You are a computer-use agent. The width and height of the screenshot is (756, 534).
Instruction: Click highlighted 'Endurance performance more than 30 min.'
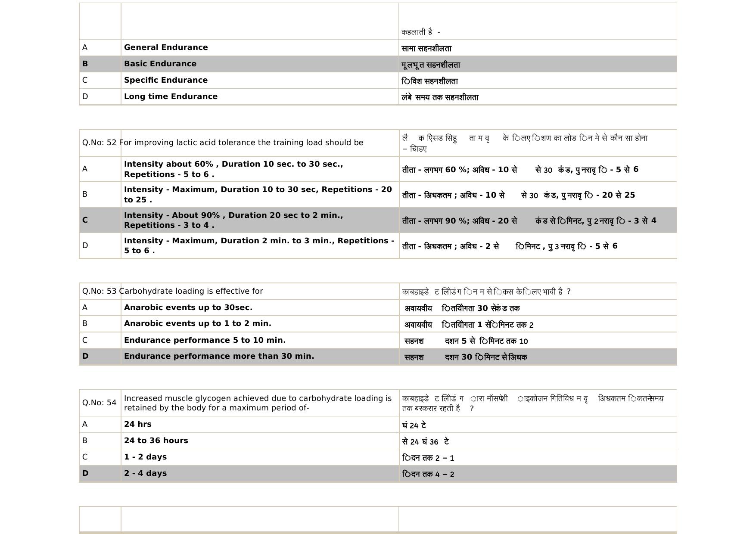(219, 356)
